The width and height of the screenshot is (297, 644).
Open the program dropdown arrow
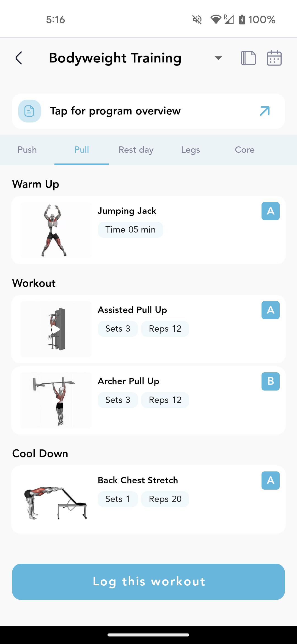pos(218,58)
